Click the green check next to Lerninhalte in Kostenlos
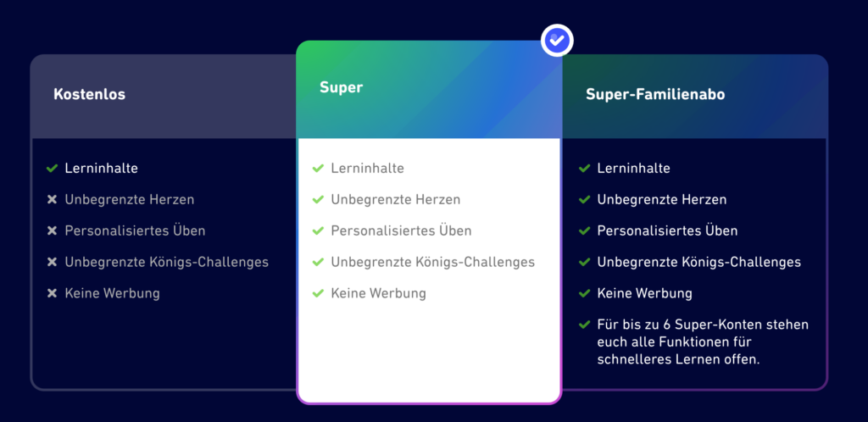Viewport: 868px width, 422px height. pos(52,168)
